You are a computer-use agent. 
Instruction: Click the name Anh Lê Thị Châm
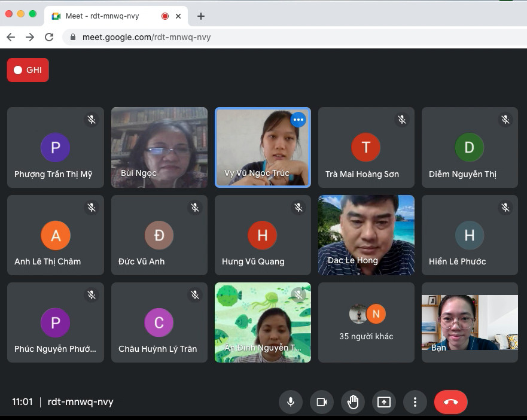[x=47, y=261]
